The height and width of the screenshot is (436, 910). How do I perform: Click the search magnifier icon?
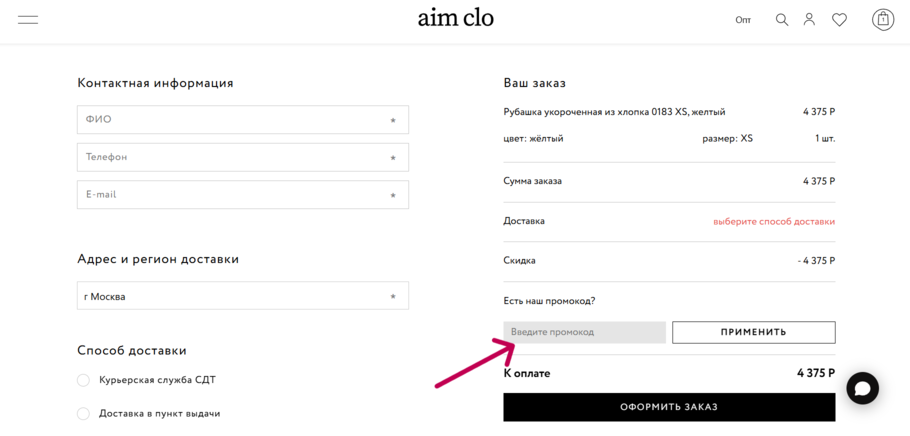(x=782, y=20)
